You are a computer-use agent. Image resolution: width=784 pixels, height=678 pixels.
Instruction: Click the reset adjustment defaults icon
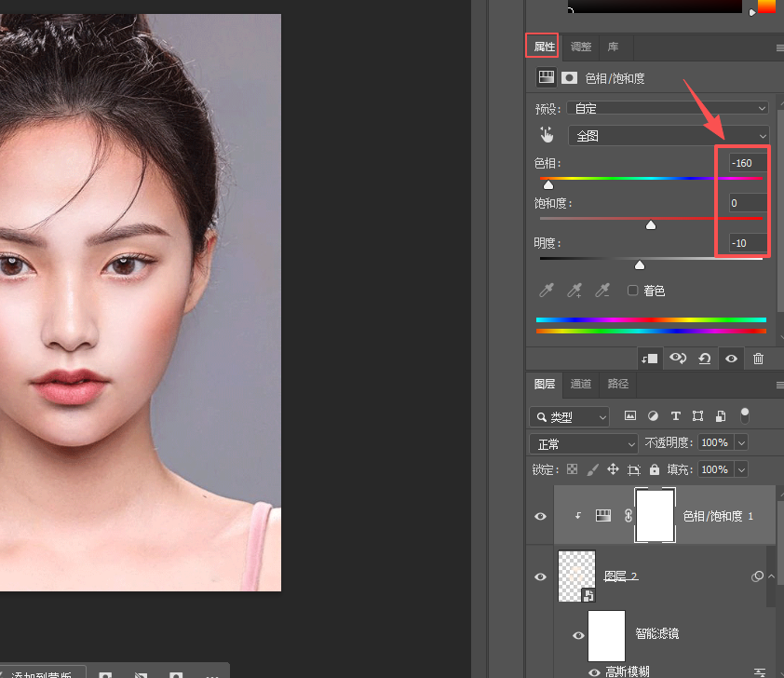click(705, 359)
